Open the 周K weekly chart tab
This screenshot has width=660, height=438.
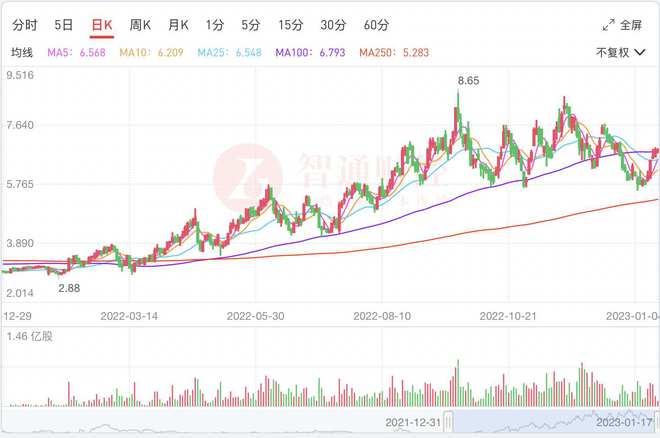(x=140, y=25)
